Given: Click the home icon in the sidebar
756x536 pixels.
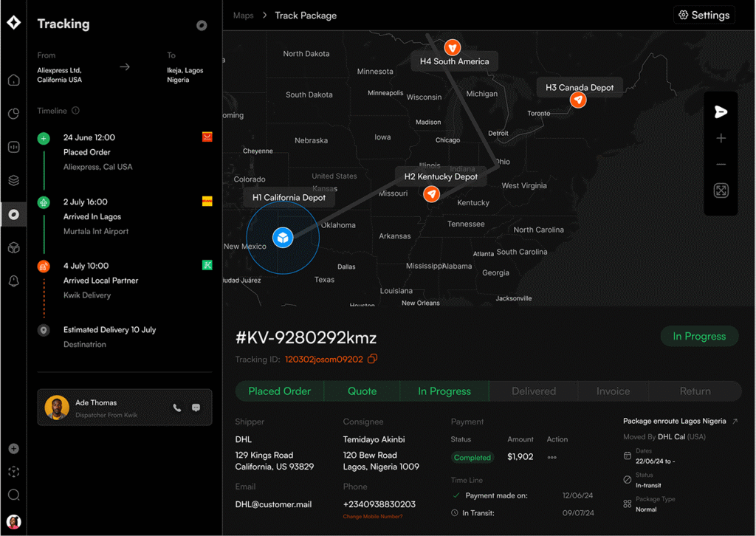Looking at the screenshot, I should click(13, 80).
